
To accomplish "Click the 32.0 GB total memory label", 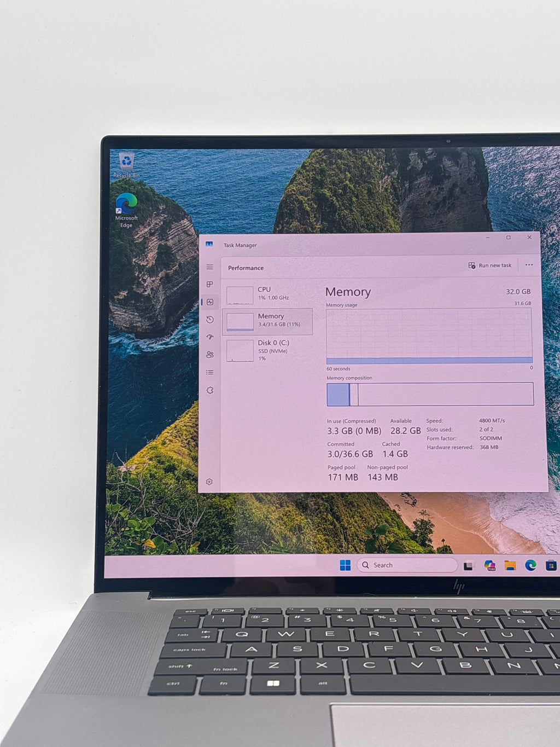I will (518, 292).
